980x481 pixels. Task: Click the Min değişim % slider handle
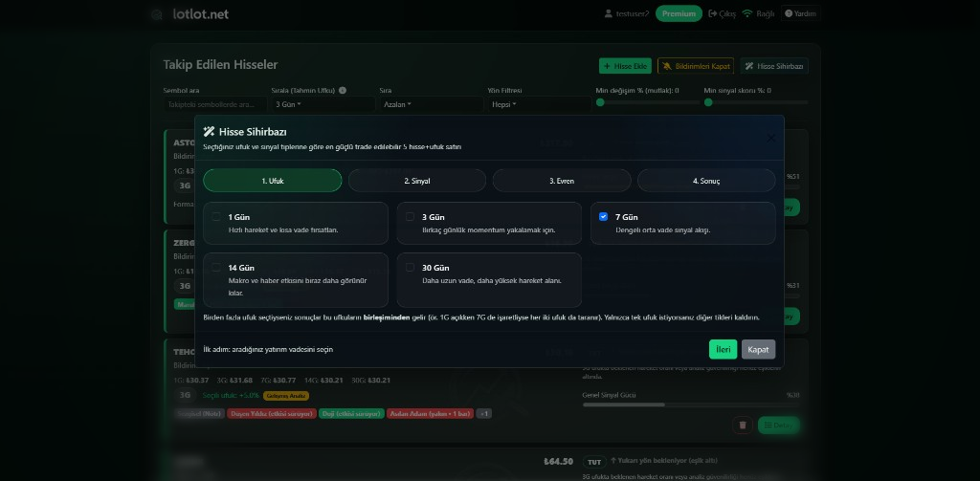click(x=600, y=102)
